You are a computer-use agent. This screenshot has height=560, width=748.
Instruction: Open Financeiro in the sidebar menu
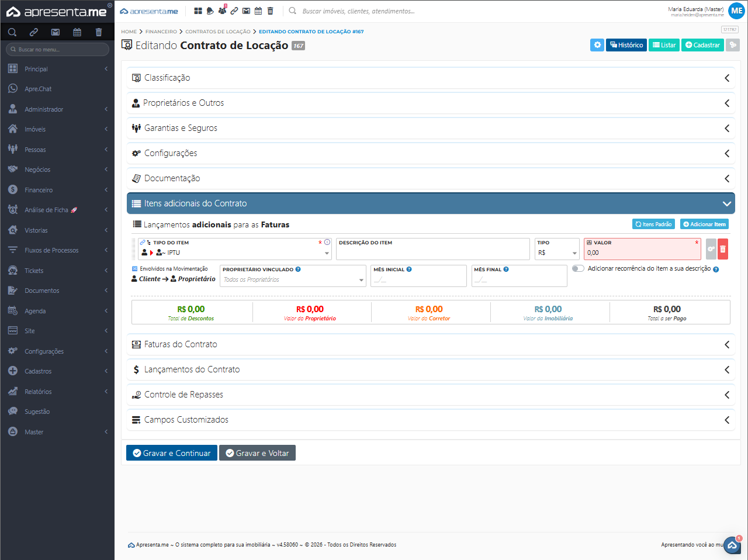(x=39, y=190)
